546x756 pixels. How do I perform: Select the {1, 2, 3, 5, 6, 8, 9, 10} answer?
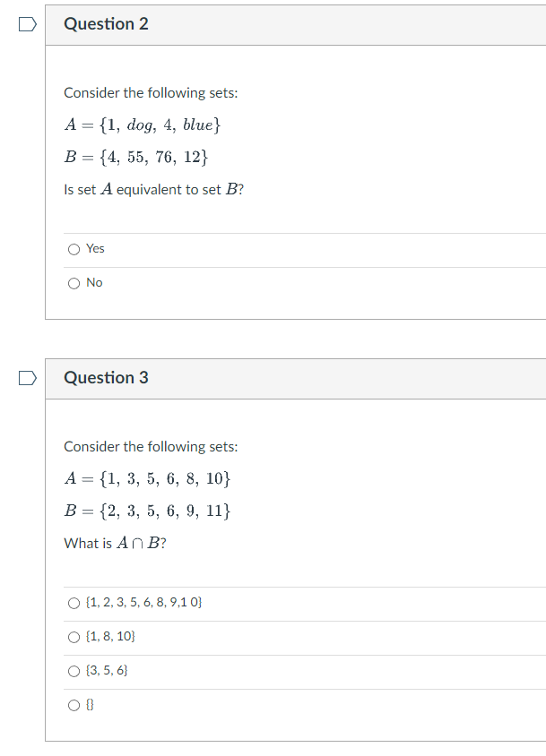pos(74,602)
